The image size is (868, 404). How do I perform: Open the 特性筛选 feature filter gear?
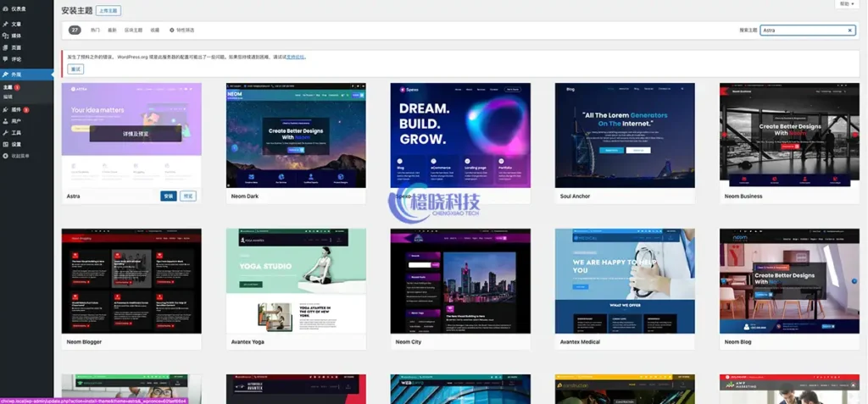[172, 30]
